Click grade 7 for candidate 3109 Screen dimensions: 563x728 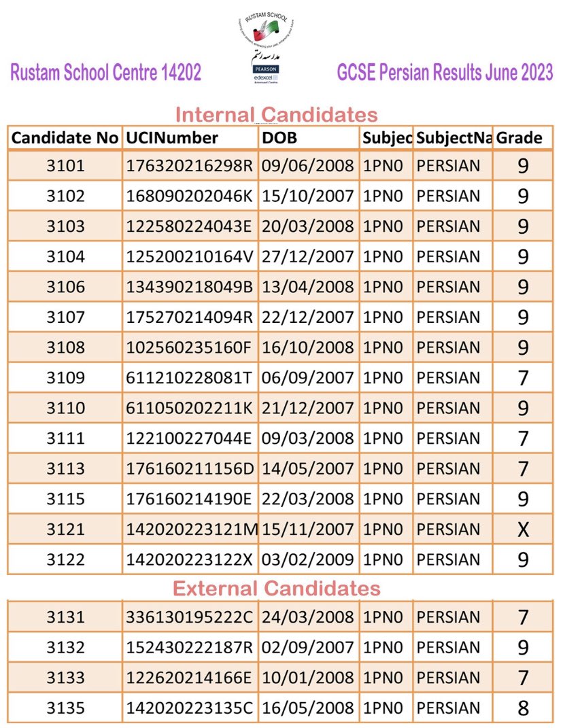[523, 378]
